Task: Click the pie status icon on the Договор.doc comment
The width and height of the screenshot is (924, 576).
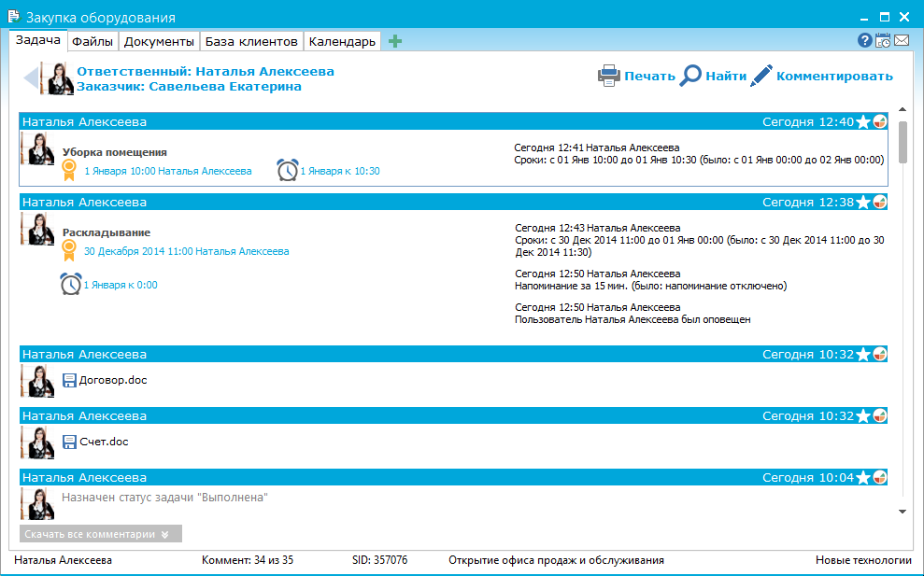Action: coord(880,354)
